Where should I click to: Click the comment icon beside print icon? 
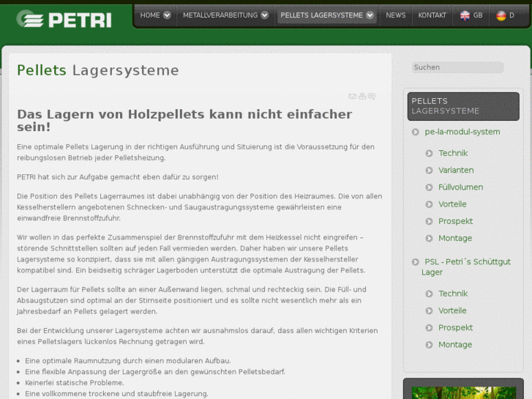tap(372, 97)
